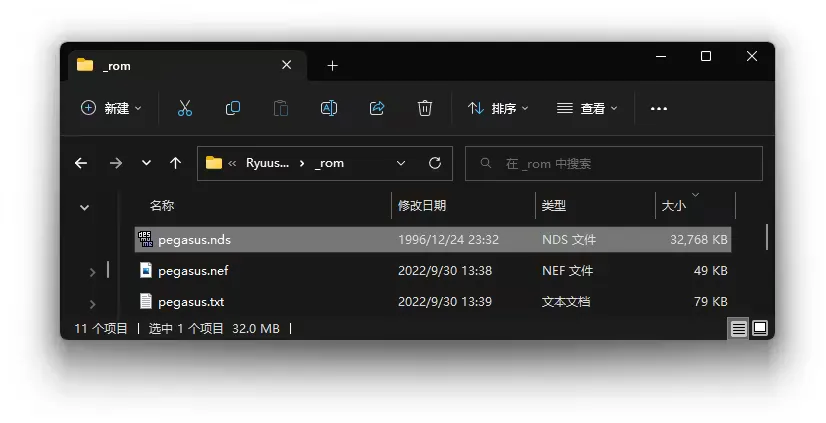
Task: Sort by 修改日期 column header
Action: [422, 205]
